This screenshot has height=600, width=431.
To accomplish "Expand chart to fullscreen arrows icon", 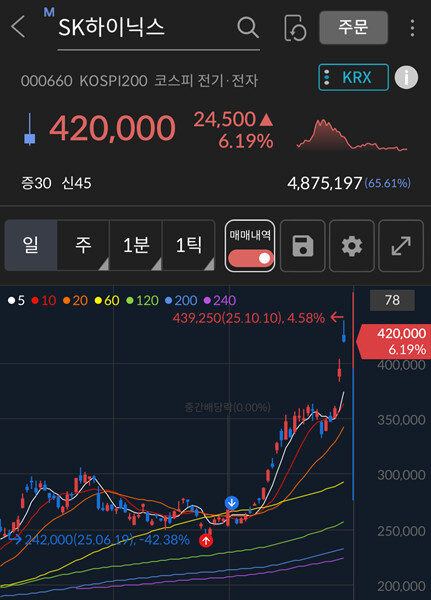I will coord(401,246).
